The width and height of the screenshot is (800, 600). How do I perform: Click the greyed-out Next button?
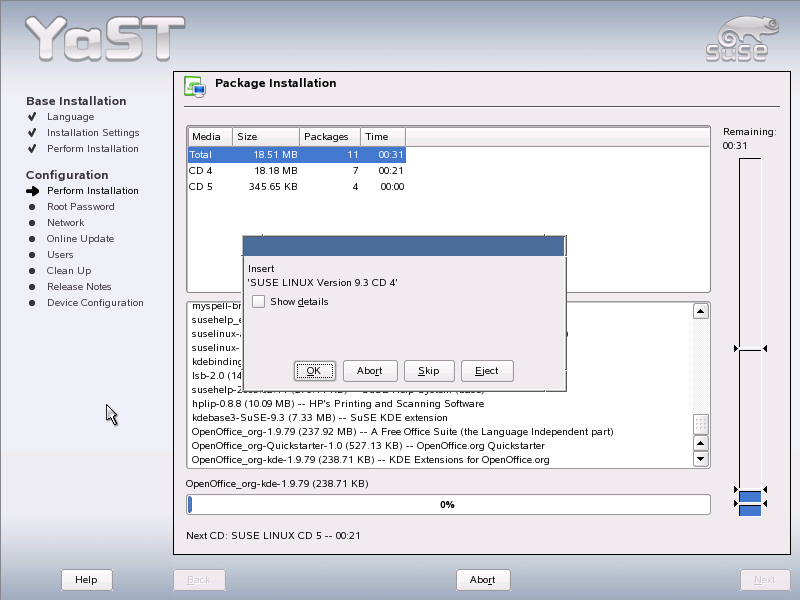(x=764, y=580)
